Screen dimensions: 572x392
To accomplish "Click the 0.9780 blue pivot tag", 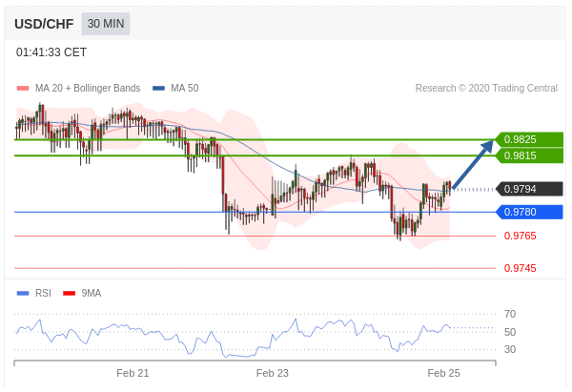I will 529,212.
